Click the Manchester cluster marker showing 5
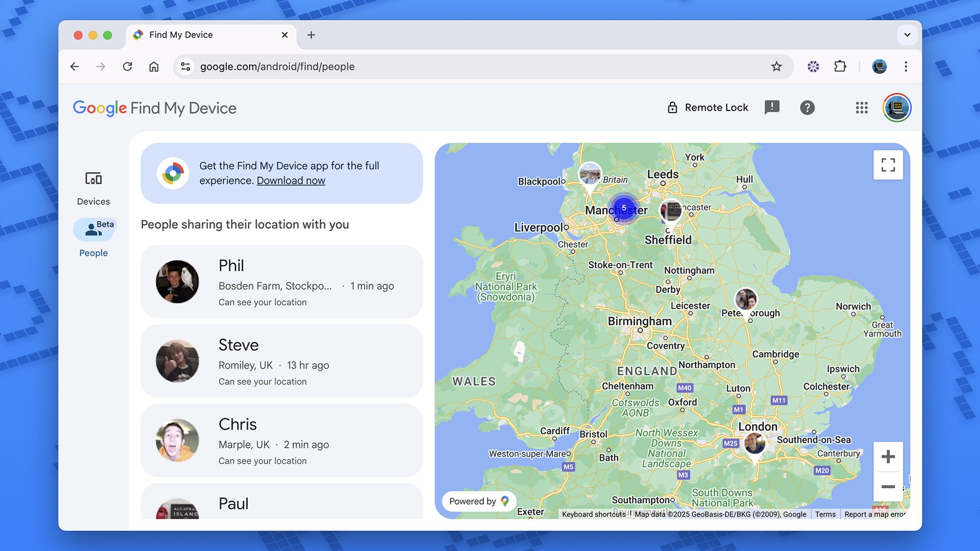This screenshot has height=551, width=980. [x=623, y=208]
